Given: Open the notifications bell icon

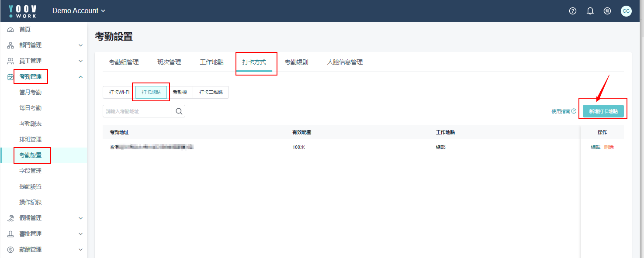Looking at the screenshot, I should (590, 11).
